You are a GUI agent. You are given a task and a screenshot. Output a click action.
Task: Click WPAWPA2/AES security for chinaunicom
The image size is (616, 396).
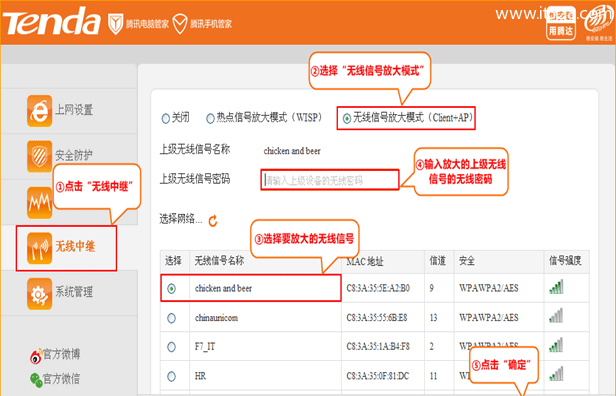(489, 317)
